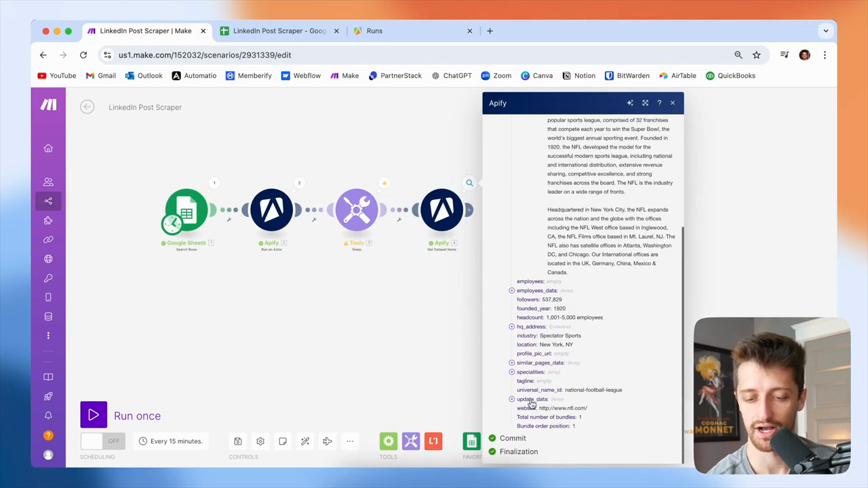Open ChatGPT bookmark
The width and height of the screenshot is (868, 488).
click(x=451, y=76)
